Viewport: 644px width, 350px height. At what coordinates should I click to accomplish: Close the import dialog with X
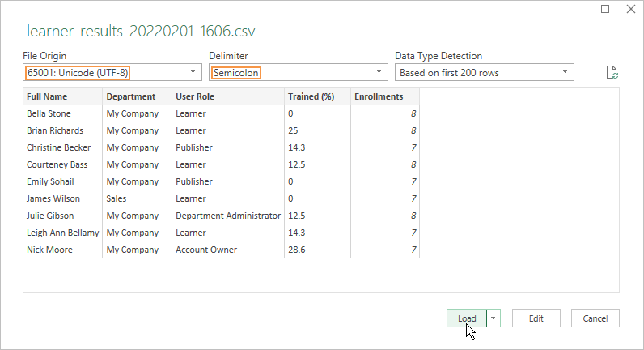(631, 9)
